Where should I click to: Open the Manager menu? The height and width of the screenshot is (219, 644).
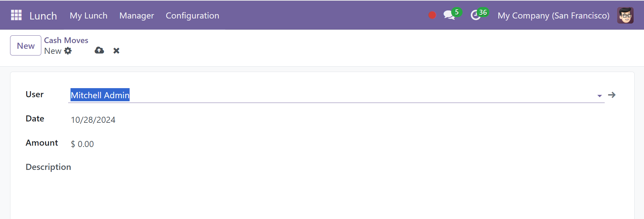pyautogui.click(x=137, y=15)
